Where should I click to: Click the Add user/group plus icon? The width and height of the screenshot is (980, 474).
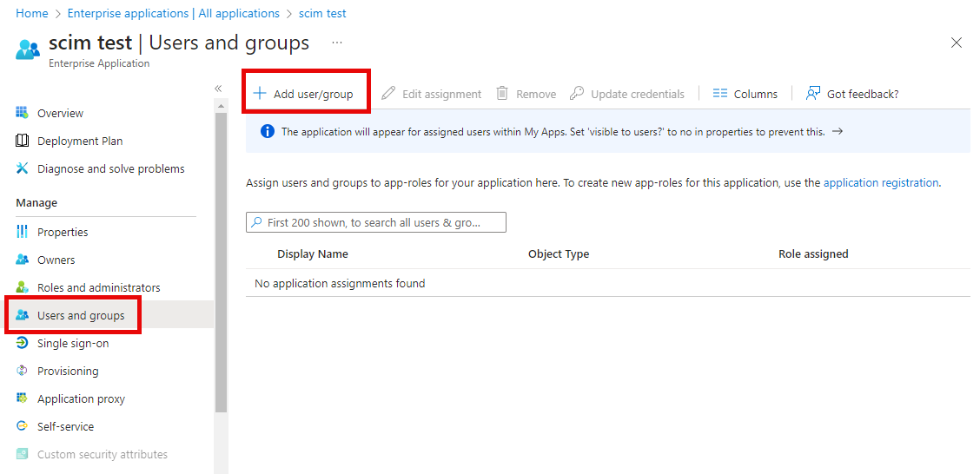259,94
